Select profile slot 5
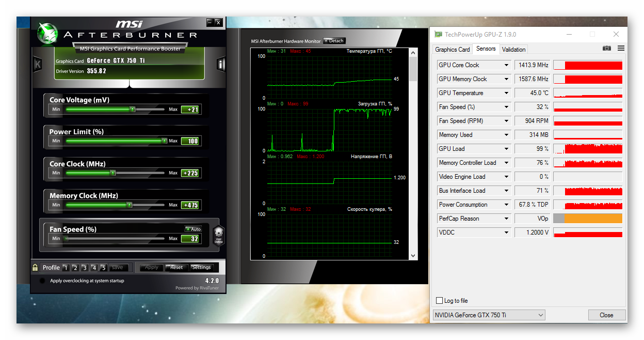 [x=103, y=268]
